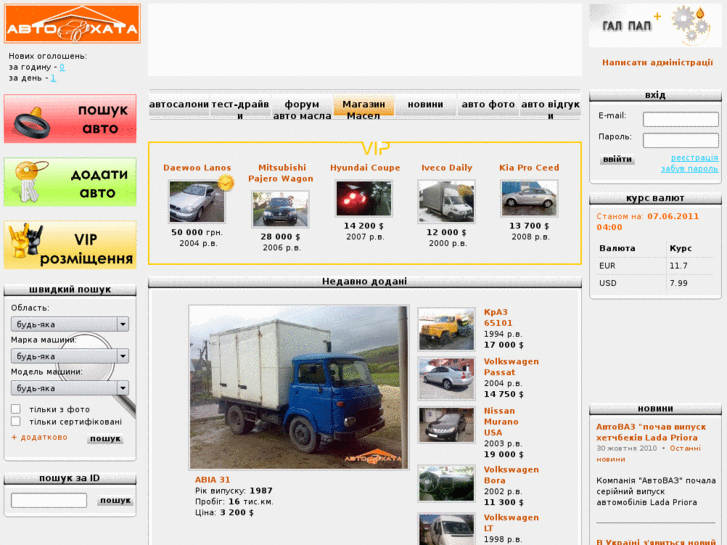Open the Магазин Масел menu item
The height and width of the screenshot is (545, 727).
click(x=364, y=110)
